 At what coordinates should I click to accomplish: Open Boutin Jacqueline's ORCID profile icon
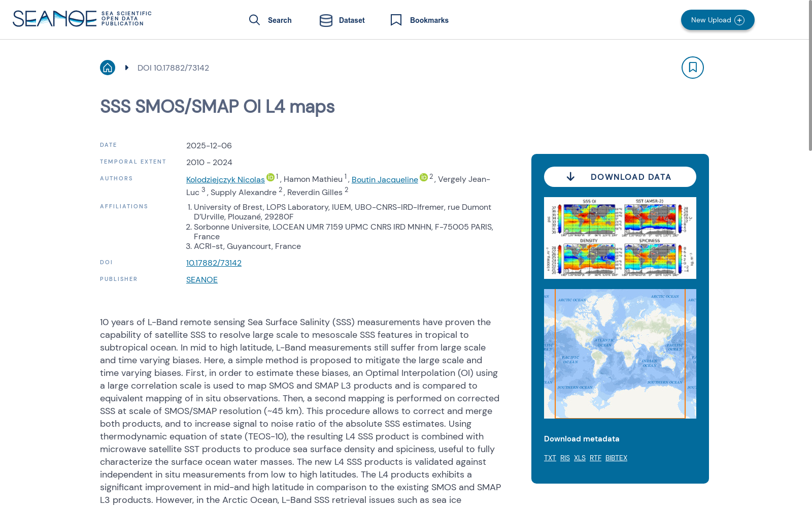tap(423, 177)
